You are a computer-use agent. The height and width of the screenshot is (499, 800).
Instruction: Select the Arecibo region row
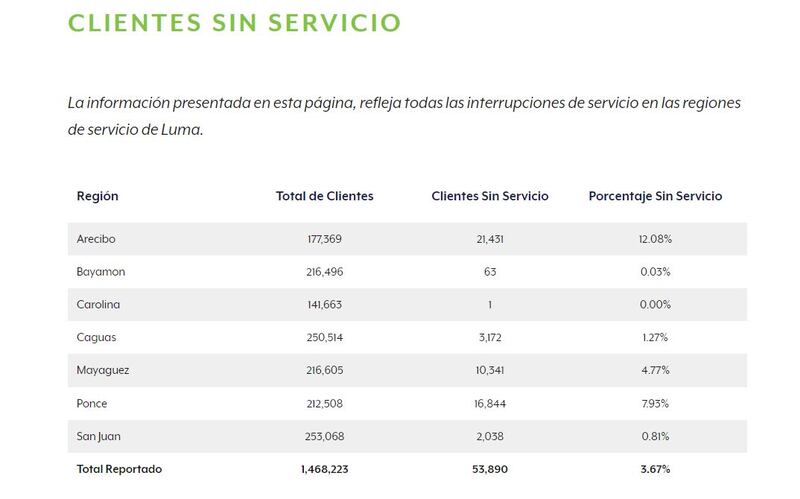point(407,239)
